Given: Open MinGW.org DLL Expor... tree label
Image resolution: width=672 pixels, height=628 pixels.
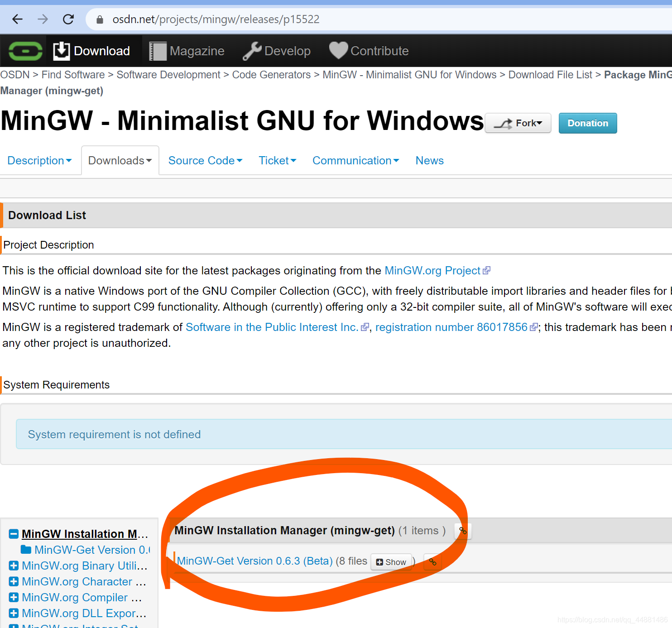Looking at the screenshot, I should 84,613.
